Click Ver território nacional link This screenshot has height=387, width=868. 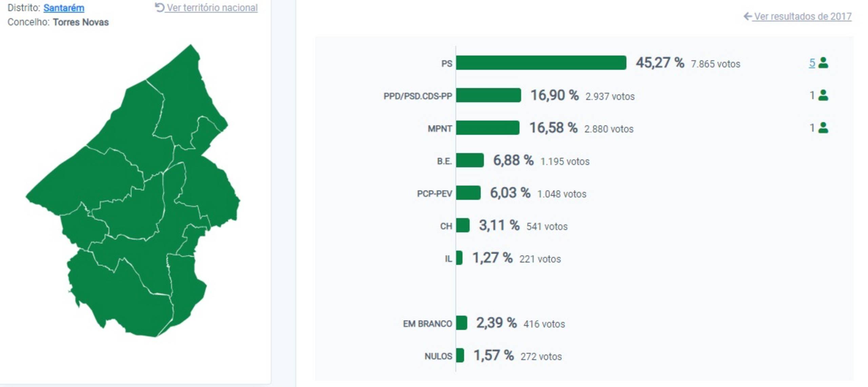[212, 8]
